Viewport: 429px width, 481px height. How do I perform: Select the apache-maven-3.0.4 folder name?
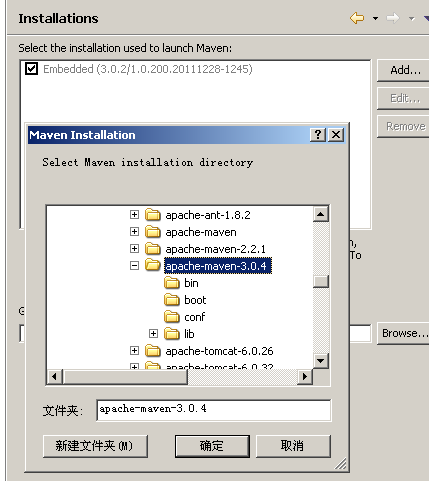[218, 266]
